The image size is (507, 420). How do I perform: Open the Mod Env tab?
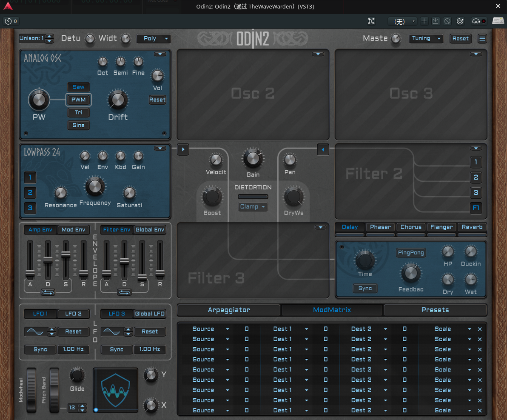[x=74, y=230]
